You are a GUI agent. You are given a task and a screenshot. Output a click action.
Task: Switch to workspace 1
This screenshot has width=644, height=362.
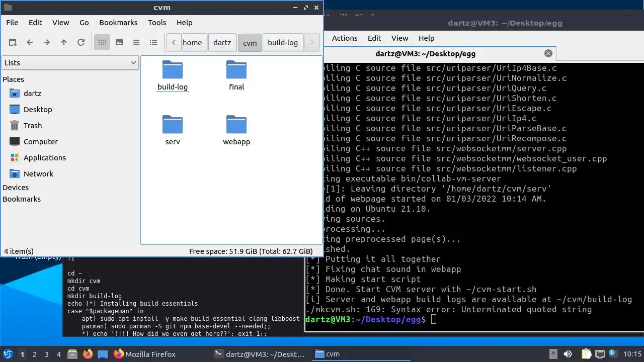[22, 354]
